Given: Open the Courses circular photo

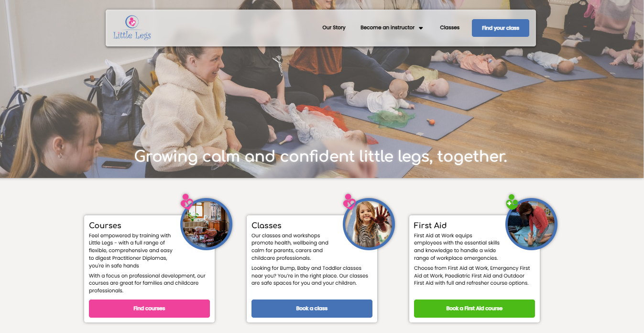Looking at the screenshot, I should coord(206,224).
